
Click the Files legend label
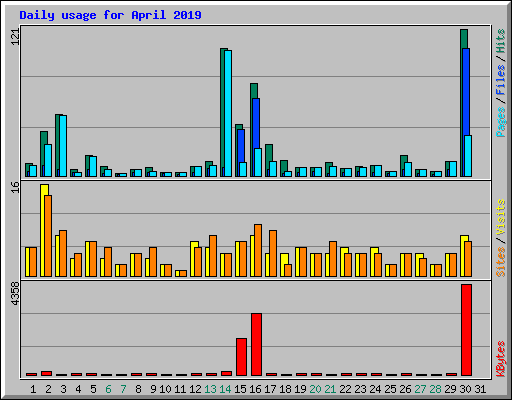click(500, 79)
